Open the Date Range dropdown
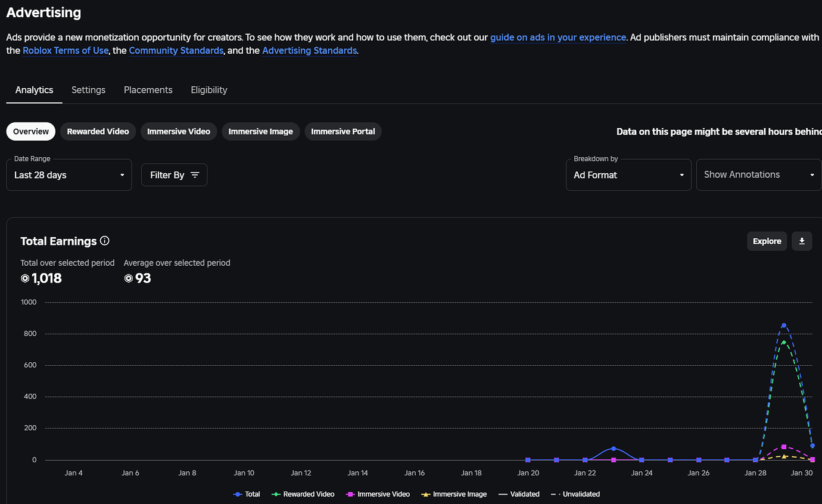This screenshot has width=822, height=504. (x=68, y=175)
